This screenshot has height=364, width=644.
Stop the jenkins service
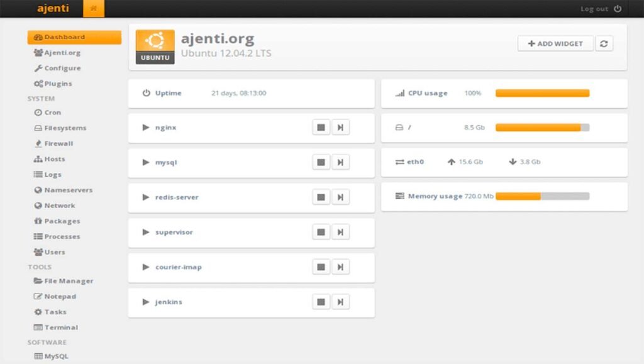[321, 302]
